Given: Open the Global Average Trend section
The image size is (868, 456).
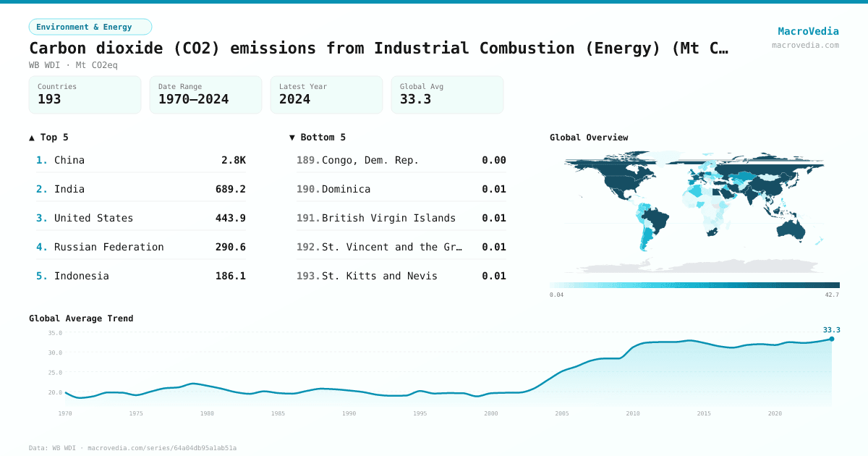Looking at the screenshot, I should coord(81,318).
